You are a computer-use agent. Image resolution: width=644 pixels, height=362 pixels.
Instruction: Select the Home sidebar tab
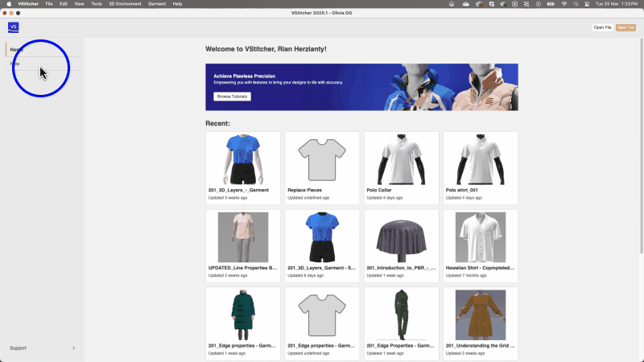(x=43, y=49)
